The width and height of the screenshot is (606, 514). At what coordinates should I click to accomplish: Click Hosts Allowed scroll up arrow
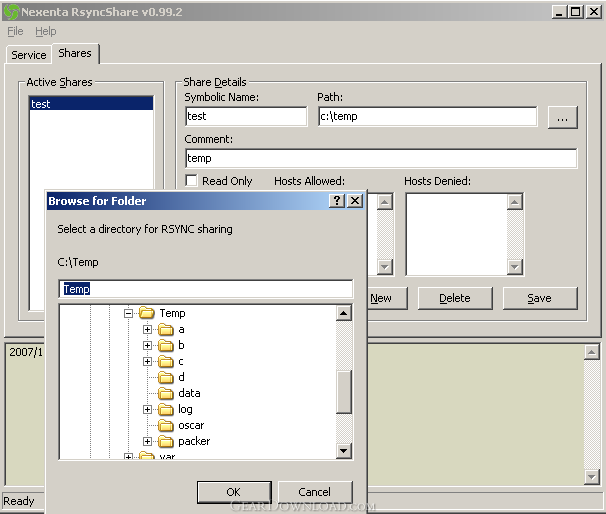click(385, 202)
